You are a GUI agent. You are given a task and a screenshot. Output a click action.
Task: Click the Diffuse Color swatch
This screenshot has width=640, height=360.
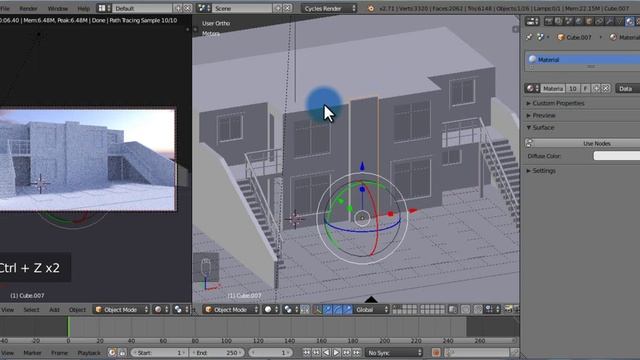pos(616,156)
